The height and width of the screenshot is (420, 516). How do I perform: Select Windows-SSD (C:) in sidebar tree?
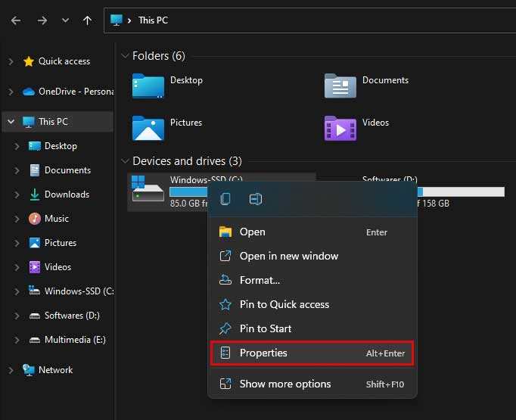79,291
